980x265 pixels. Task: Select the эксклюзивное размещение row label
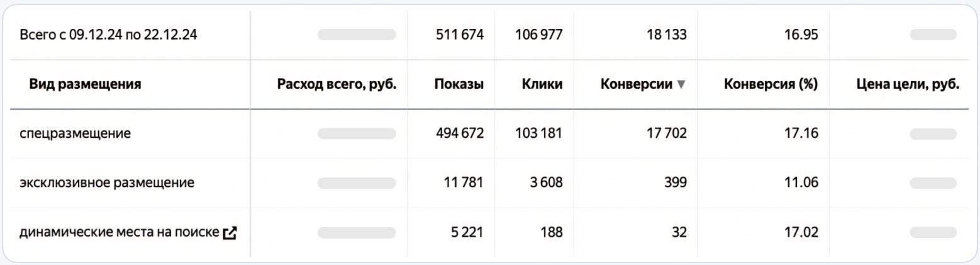107,183
